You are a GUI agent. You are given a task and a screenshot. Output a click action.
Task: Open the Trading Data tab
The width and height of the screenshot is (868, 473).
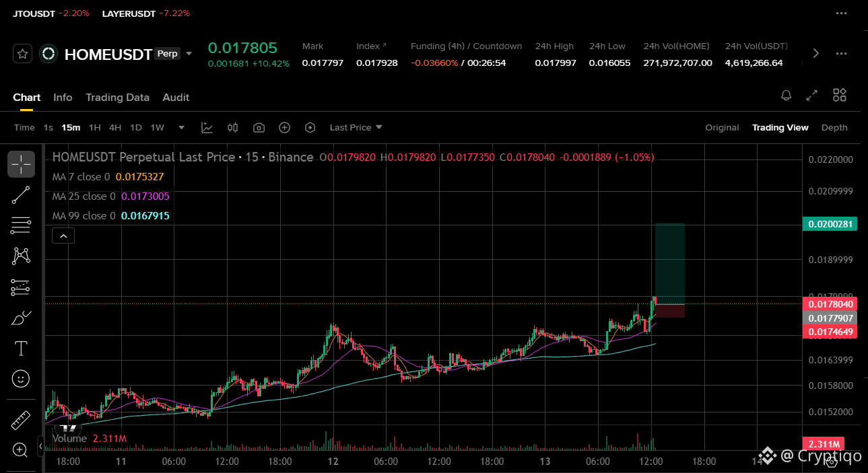[117, 98]
